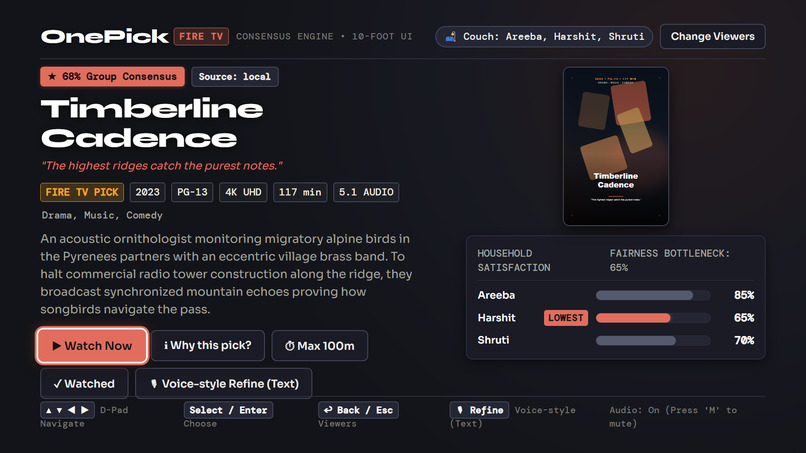Click Harshit's 65% satisfaction bar
Viewport: 806px width, 453px height.
click(653, 318)
